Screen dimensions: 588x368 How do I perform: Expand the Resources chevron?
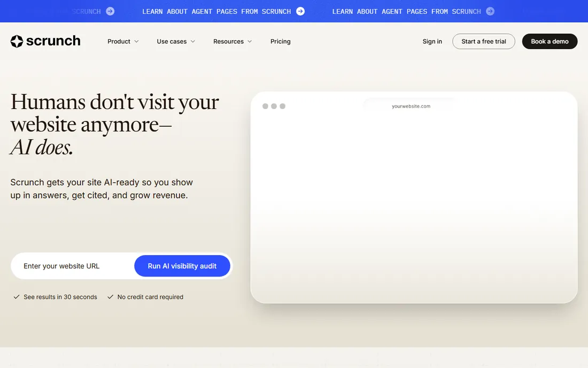pos(250,41)
